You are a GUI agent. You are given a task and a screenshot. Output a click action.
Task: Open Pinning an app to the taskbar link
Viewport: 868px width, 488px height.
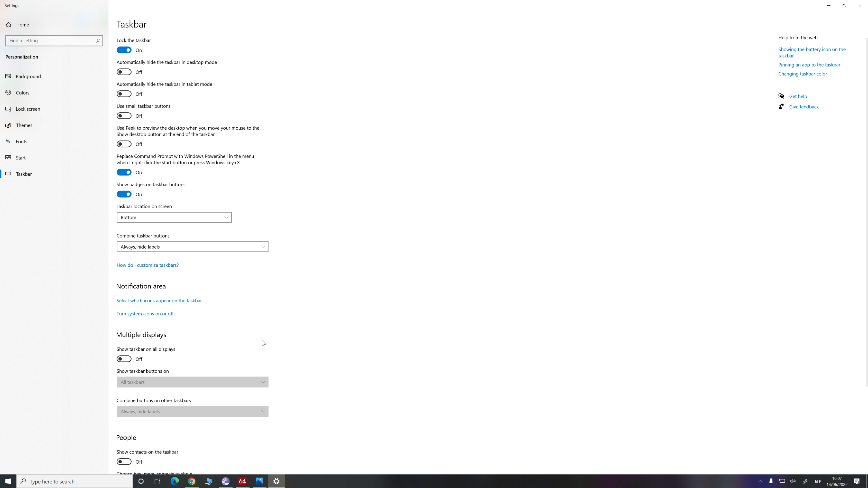point(809,65)
